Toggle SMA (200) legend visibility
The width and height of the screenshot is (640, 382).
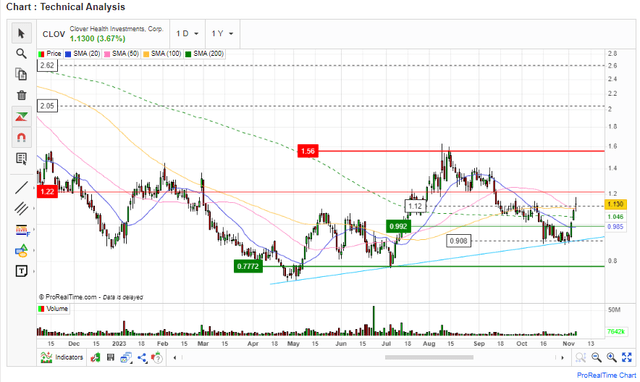204,53
